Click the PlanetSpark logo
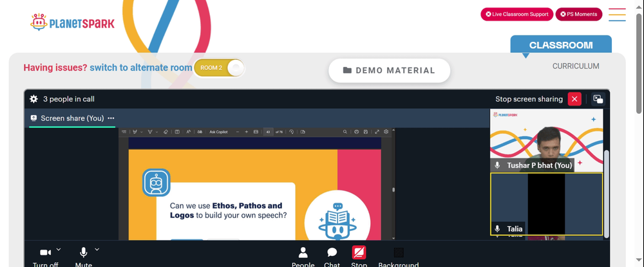The height and width of the screenshot is (267, 644). 72,22
